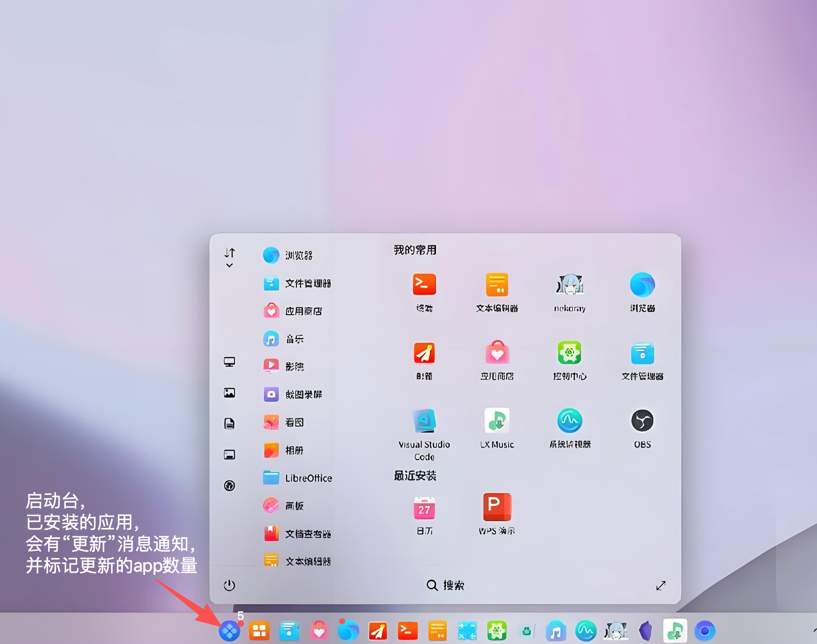Open the music app in the dock
The width and height of the screenshot is (817, 644).
click(x=556, y=631)
